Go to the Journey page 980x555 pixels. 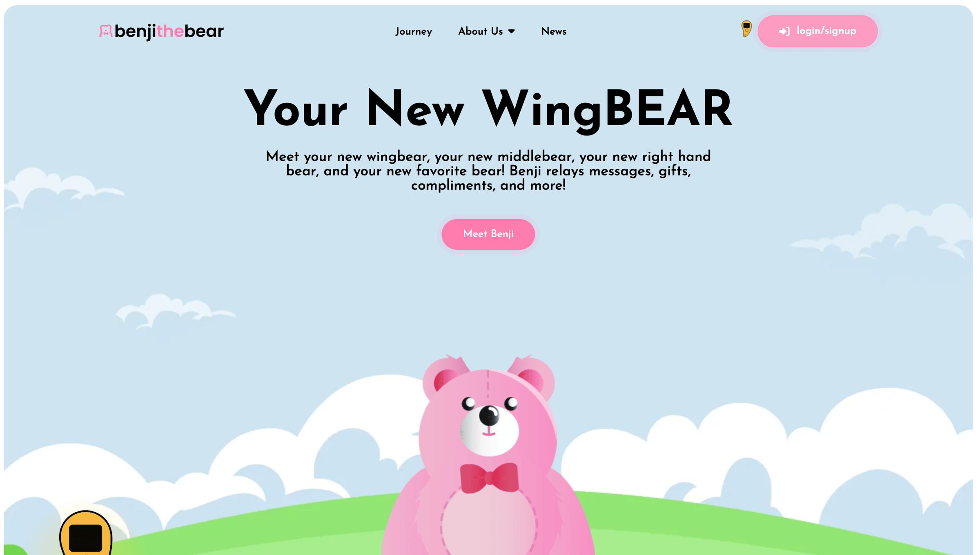pyautogui.click(x=413, y=31)
